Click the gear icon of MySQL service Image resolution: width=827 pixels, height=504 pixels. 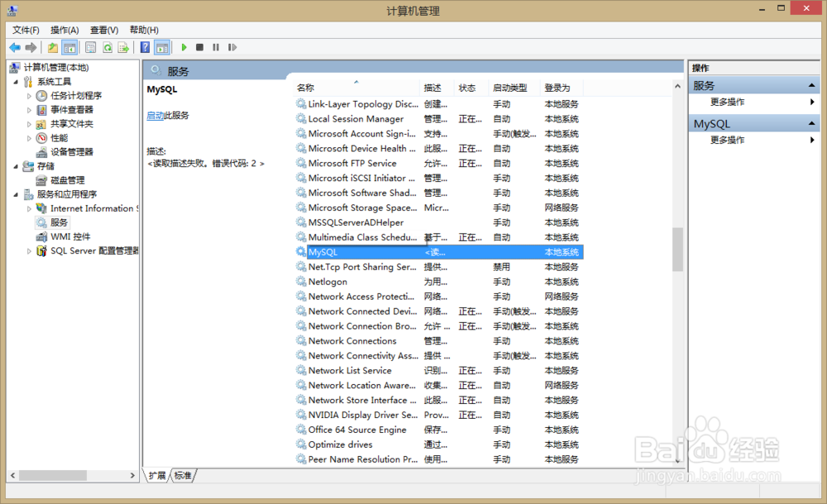[x=301, y=252]
